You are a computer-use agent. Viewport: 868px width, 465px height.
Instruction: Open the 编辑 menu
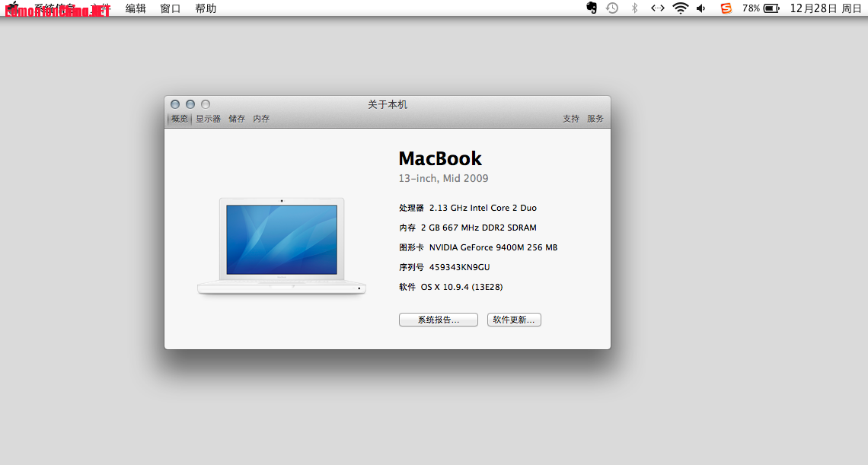[x=136, y=8]
